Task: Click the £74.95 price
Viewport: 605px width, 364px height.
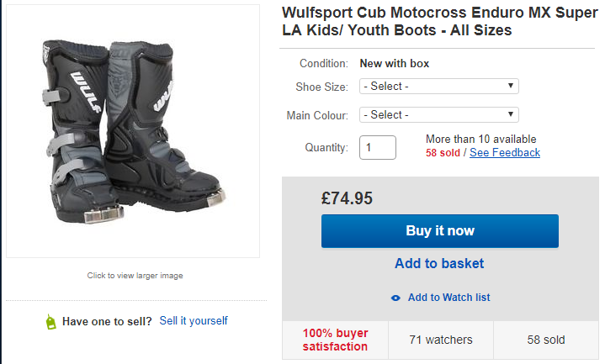Action: [347, 198]
